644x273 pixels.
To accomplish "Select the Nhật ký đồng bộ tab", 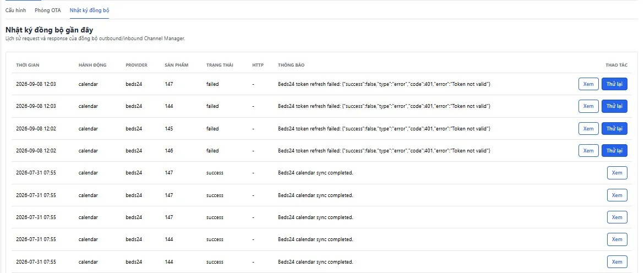I will coord(89,10).
